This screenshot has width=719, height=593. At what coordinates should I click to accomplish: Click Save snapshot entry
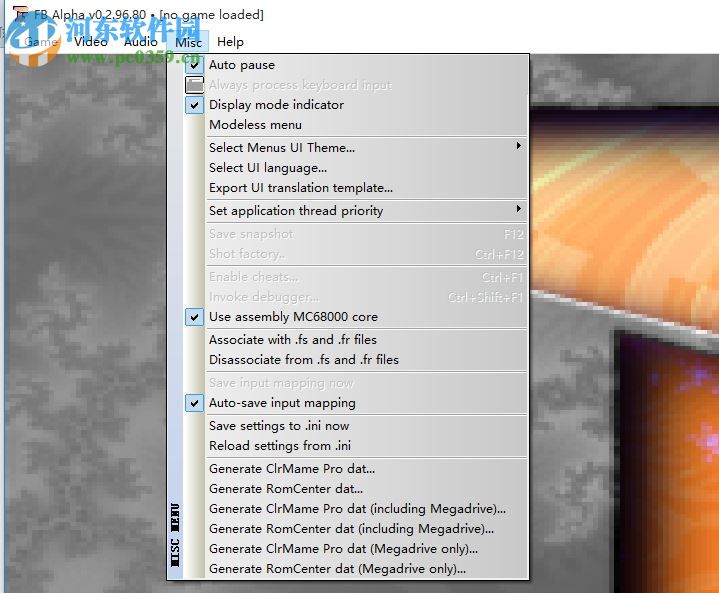click(355, 234)
